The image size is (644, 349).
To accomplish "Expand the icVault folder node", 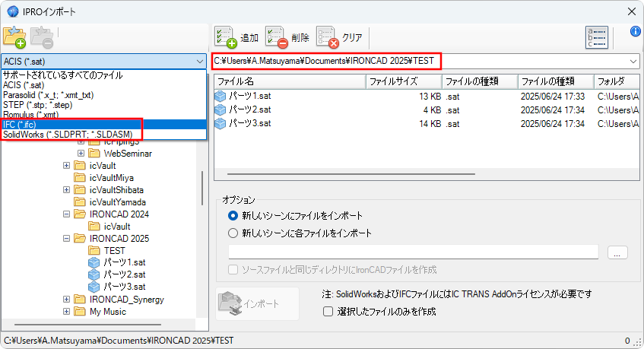I will click(67, 166).
